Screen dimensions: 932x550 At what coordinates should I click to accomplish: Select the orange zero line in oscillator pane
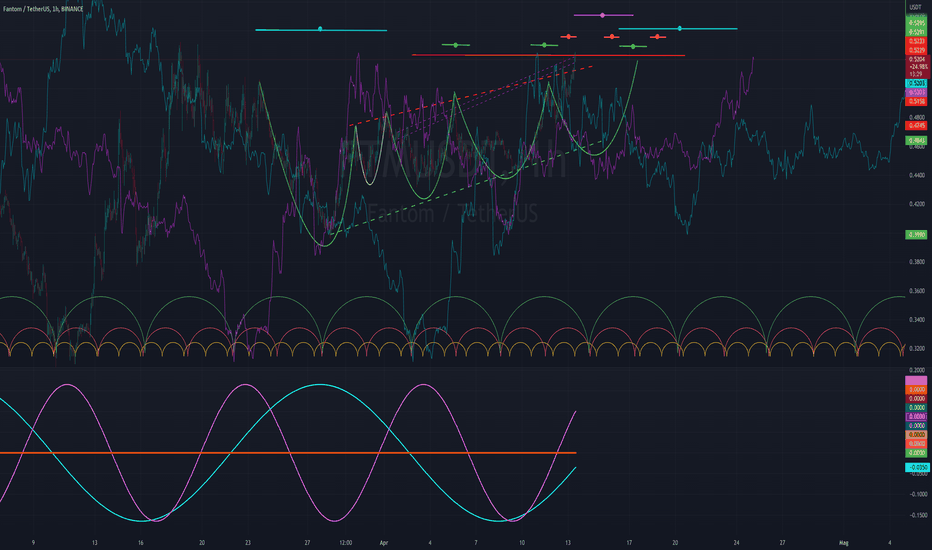(288, 453)
